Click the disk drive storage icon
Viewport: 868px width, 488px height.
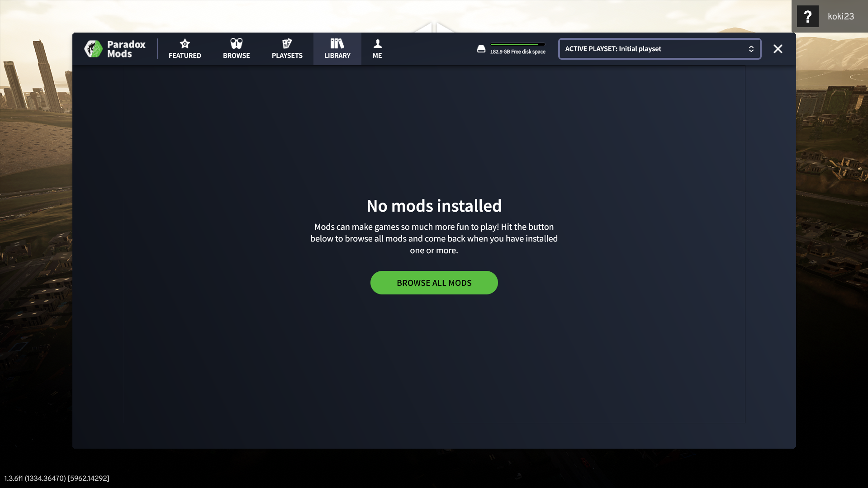click(x=481, y=49)
